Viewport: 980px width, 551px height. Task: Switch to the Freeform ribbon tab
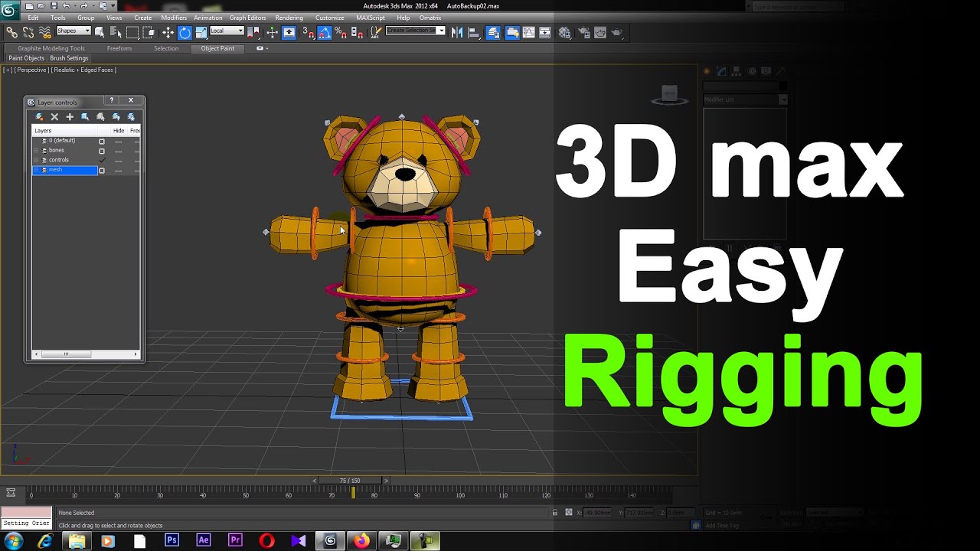[x=119, y=48]
